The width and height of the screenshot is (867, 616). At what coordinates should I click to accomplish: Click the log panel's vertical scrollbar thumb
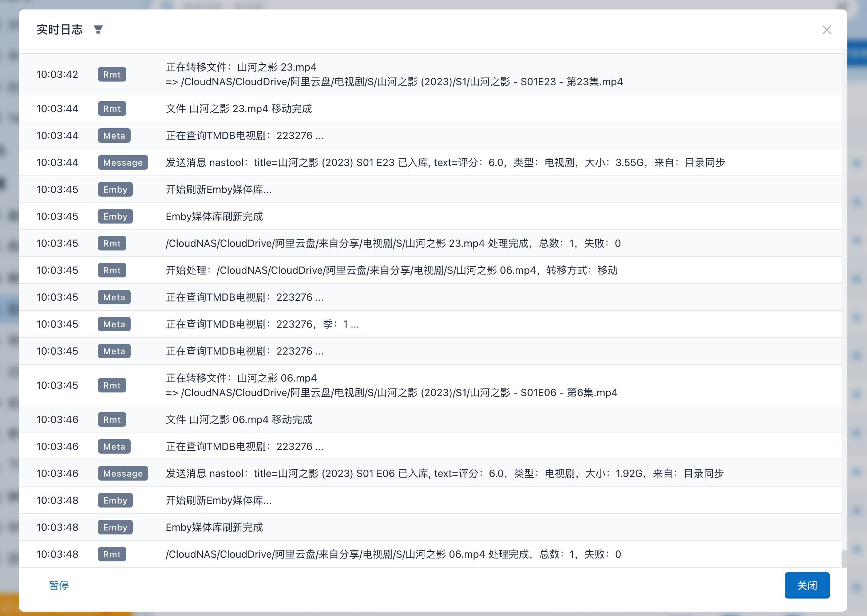844,558
